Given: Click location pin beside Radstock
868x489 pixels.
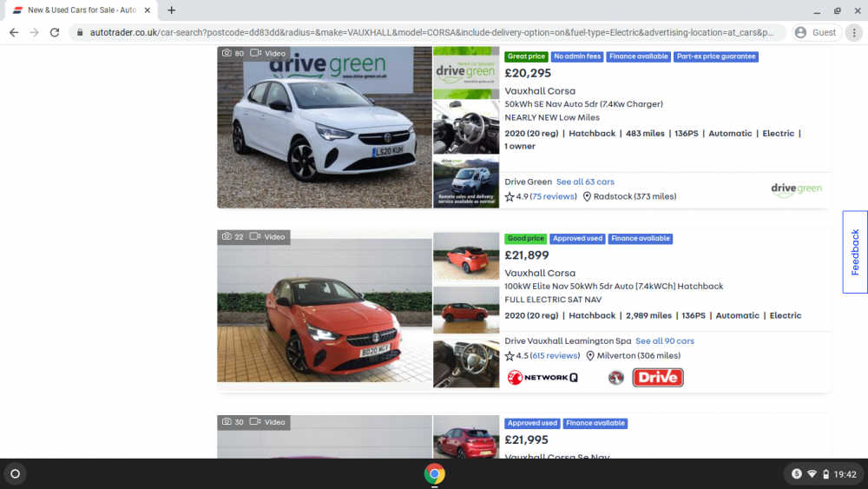Looking at the screenshot, I should pyautogui.click(x=587, y=196).
